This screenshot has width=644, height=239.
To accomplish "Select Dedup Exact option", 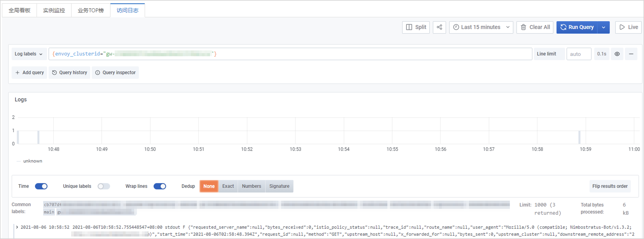I will [228, 186].
